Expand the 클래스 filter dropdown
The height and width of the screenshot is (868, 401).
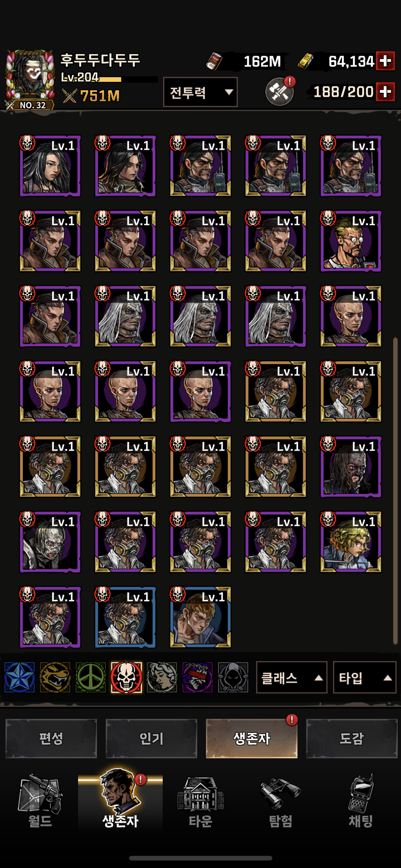[292, 677]
